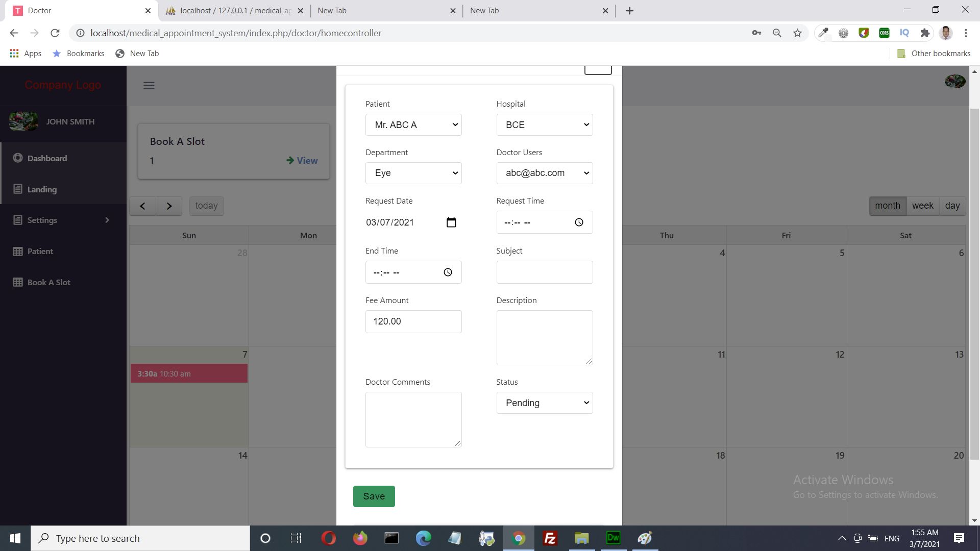Open the Request Date calendar picker icon
Screen dimensions: 980x551
click(x=451, y=222)
